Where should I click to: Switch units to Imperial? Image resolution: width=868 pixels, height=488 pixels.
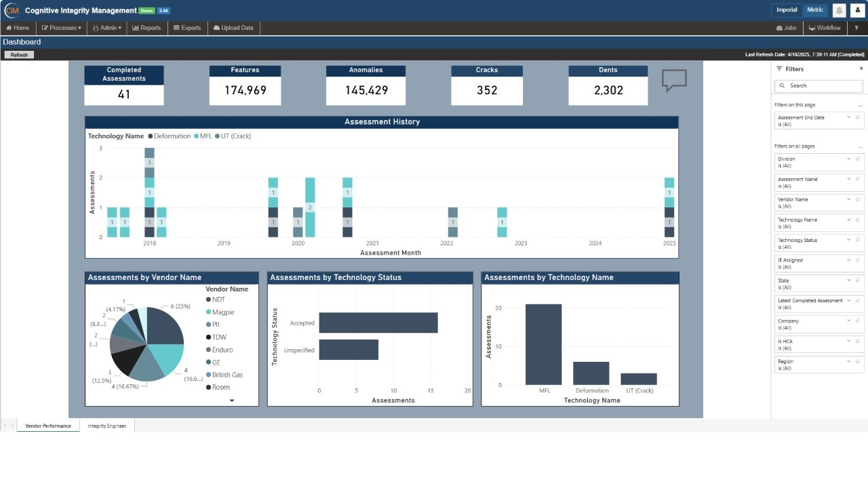pos(787,10)
